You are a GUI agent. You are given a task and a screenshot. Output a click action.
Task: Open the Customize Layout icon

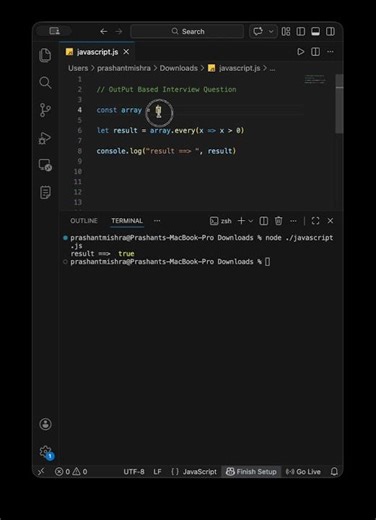286,32
